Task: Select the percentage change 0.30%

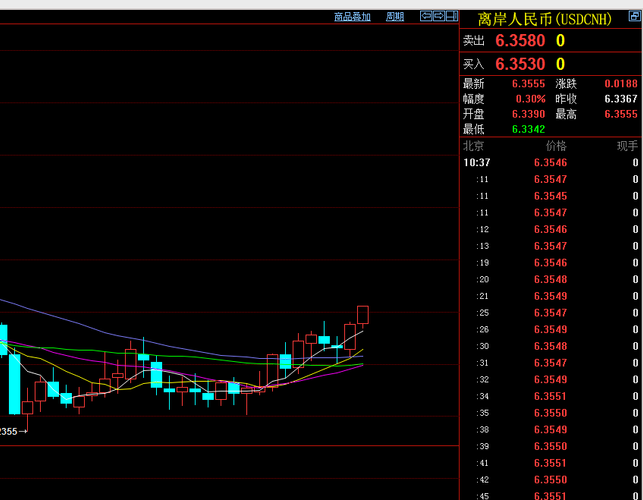Action: pos(530,99)
